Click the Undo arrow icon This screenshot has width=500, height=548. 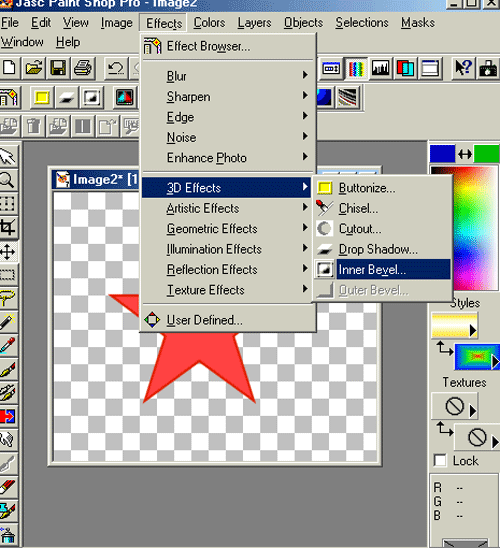[116, 67]
